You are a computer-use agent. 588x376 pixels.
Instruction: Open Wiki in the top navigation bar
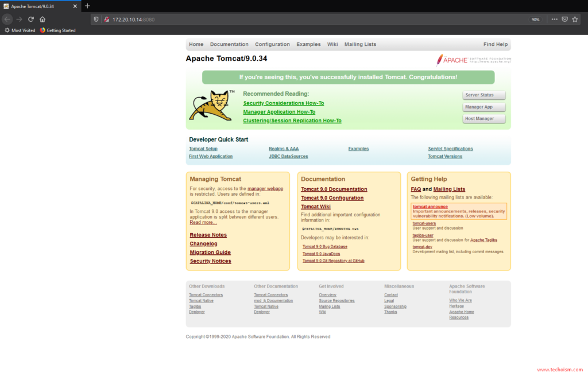click(x=332, y=44)
